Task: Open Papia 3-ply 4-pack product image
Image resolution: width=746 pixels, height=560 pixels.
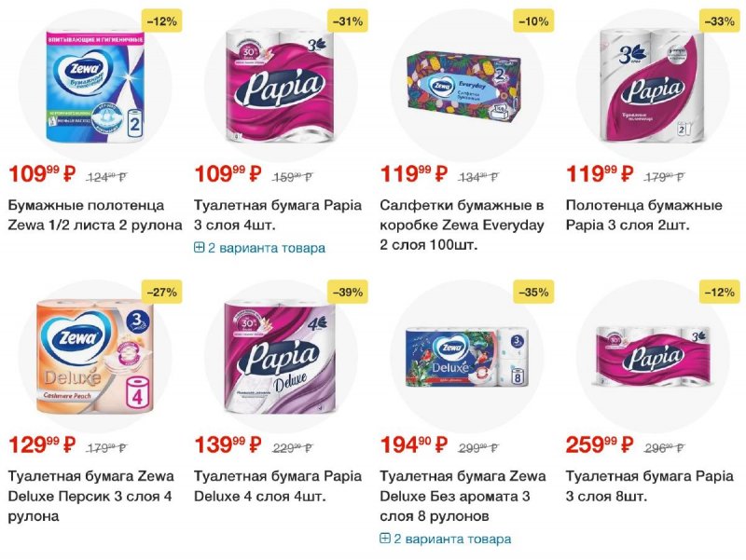Action: tap(281, 86)
